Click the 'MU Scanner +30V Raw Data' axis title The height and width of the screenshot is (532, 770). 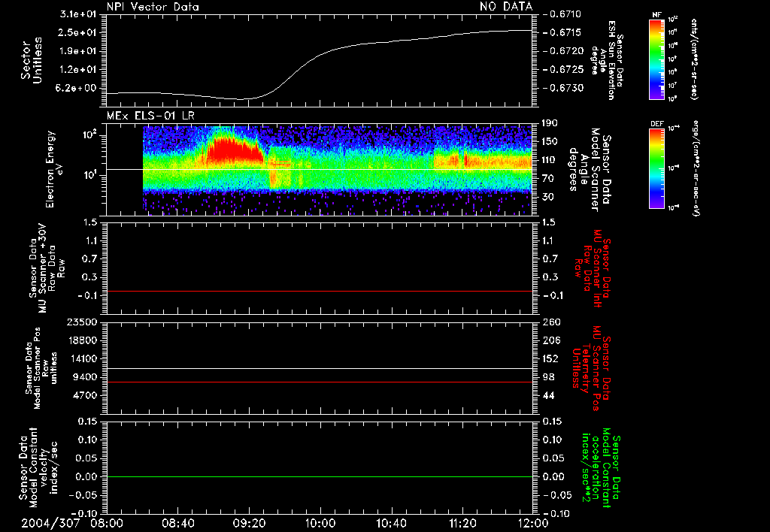click(47, 268)
